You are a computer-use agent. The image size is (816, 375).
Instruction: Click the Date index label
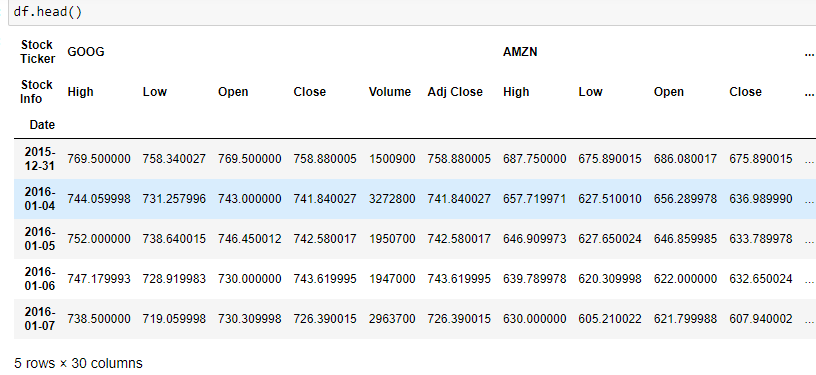click(x=42, y=125)
